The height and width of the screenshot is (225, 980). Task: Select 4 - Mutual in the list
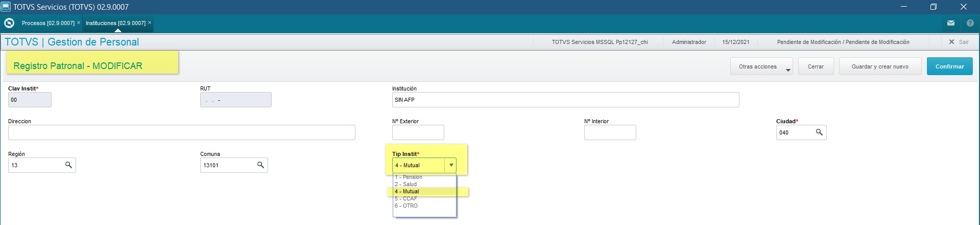[x=424, y=191]
